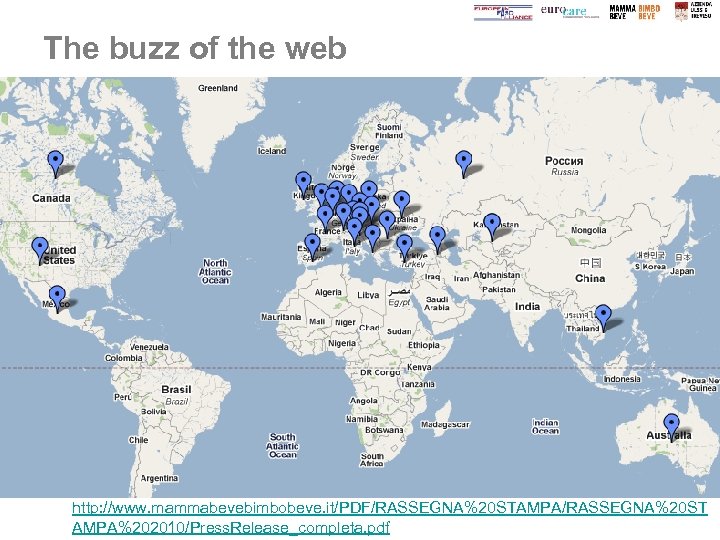This screenshot has height=540, width=720.
Task: Click the 'Greenland' map label
Action: (218, 88)
